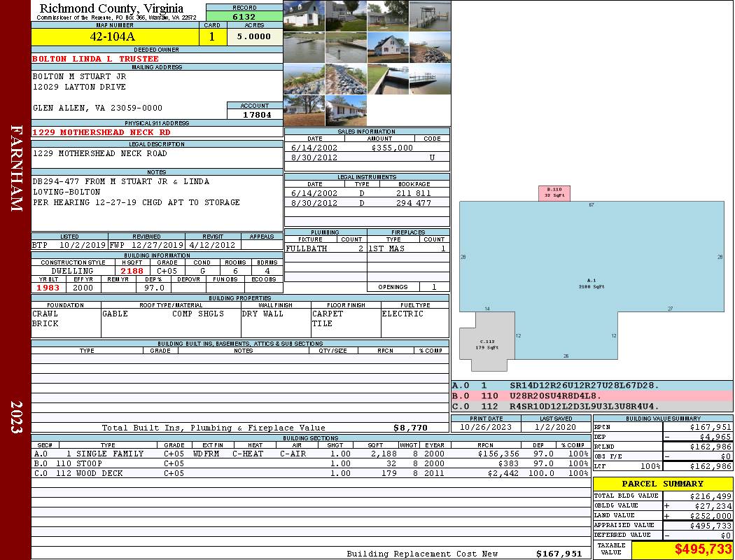Open the ranch house with dark shutters photo
735x560 pixels.
point(346,111)
